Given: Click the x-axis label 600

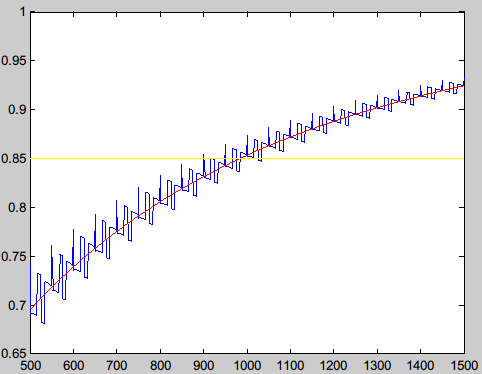Looking at the screenshot, I should [73, 366].
